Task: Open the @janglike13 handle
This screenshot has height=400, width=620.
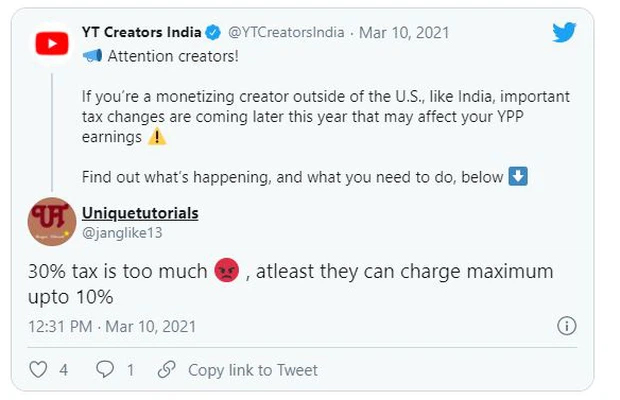Action: pos(122,233)
